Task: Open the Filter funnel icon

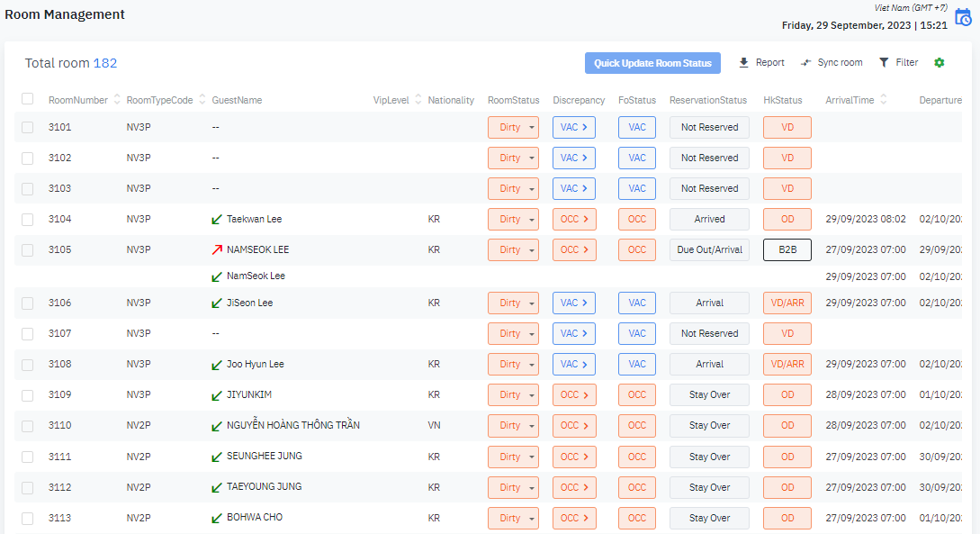Action: pyautogui.click(x=884, y=63)
